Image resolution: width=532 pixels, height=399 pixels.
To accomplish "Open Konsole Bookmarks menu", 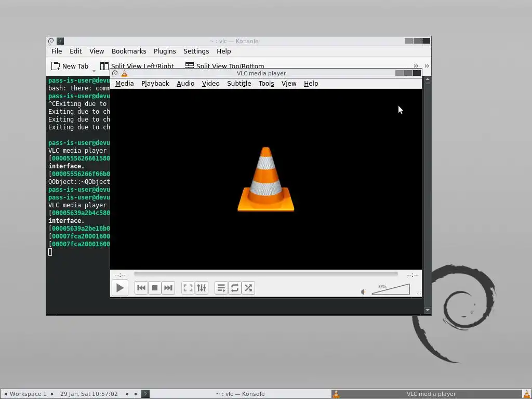I will [x=129, y=51].
